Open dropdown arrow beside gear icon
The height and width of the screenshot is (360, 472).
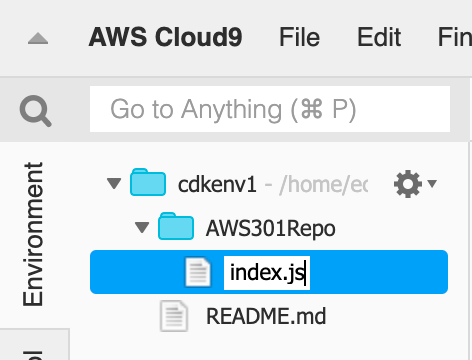[x=432, y=183]
